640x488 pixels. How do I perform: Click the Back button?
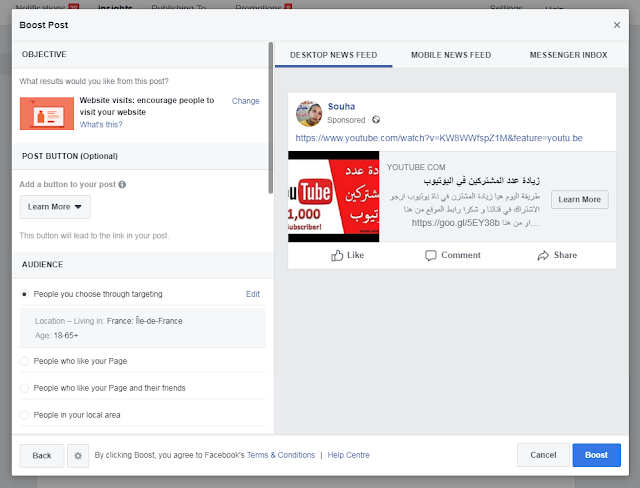[42, 455]
